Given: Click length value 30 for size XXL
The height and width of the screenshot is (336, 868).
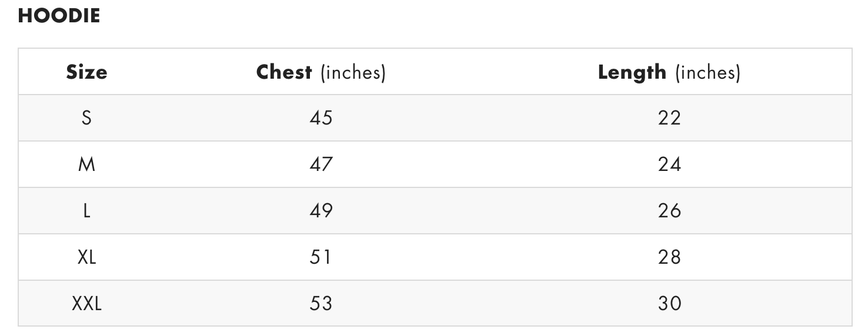Looking at the screenshot, I should point(669,304).
